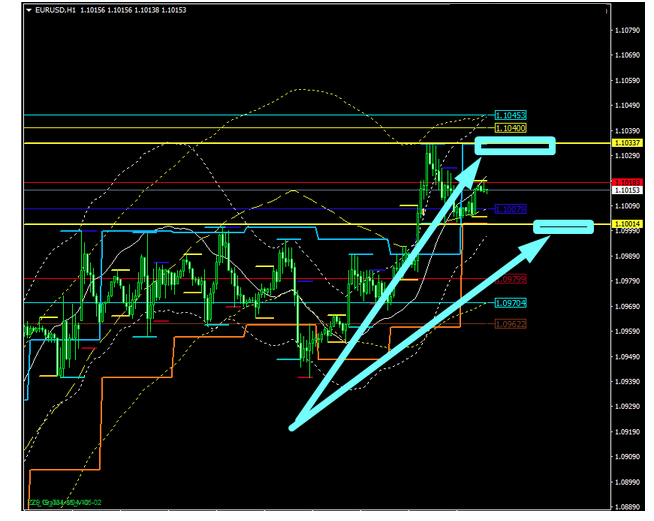Select the lower cyan rectangle near 1.10014

564,227
